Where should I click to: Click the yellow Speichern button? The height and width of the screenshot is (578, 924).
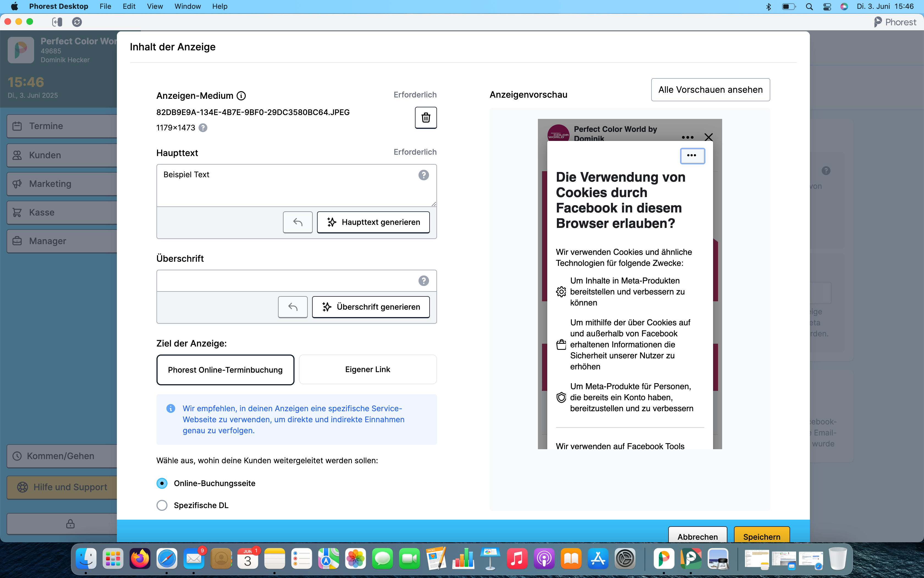tap(762, 535)
